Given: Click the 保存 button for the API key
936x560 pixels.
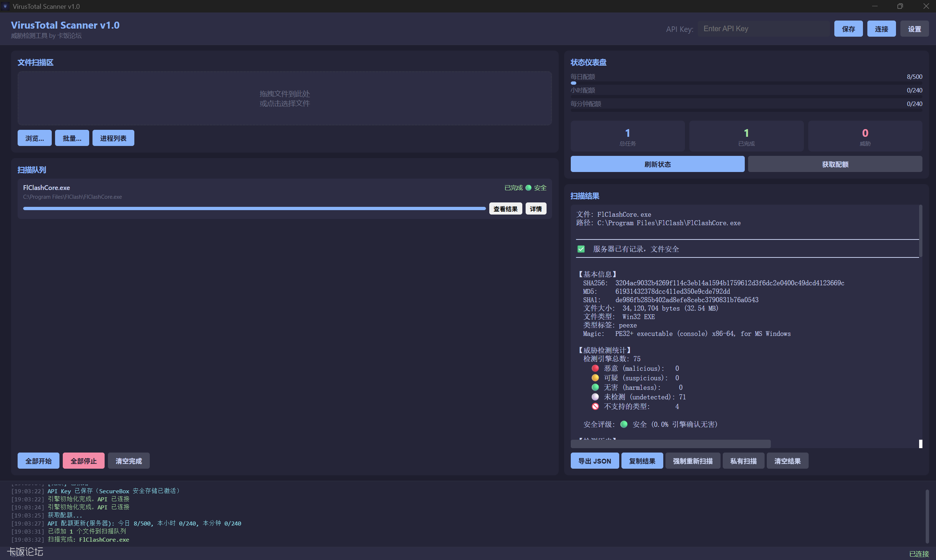Looking at the screenshot, I should pyautogui.click(x=848, y=29).
